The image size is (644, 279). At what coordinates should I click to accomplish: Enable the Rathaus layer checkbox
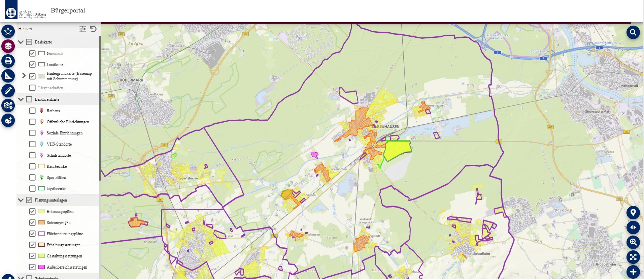coord(32,111)
